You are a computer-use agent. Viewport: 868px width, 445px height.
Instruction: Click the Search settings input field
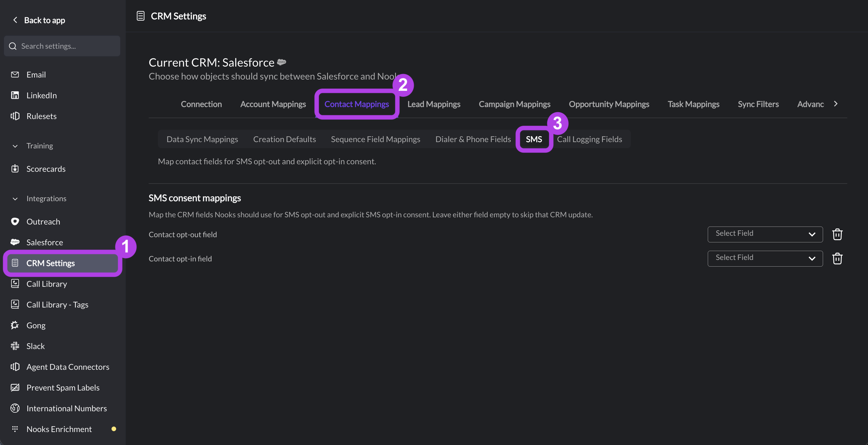pos(62,46)
